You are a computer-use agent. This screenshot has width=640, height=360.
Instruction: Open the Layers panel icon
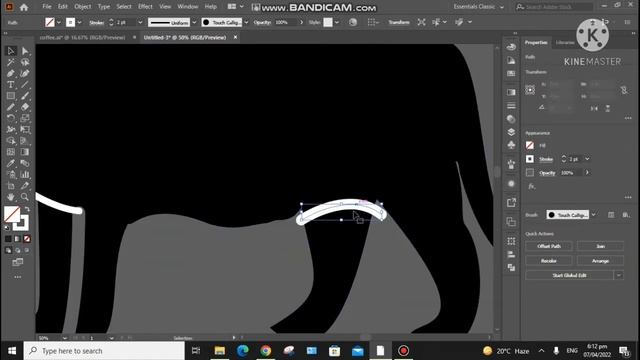tap(511, 132)
